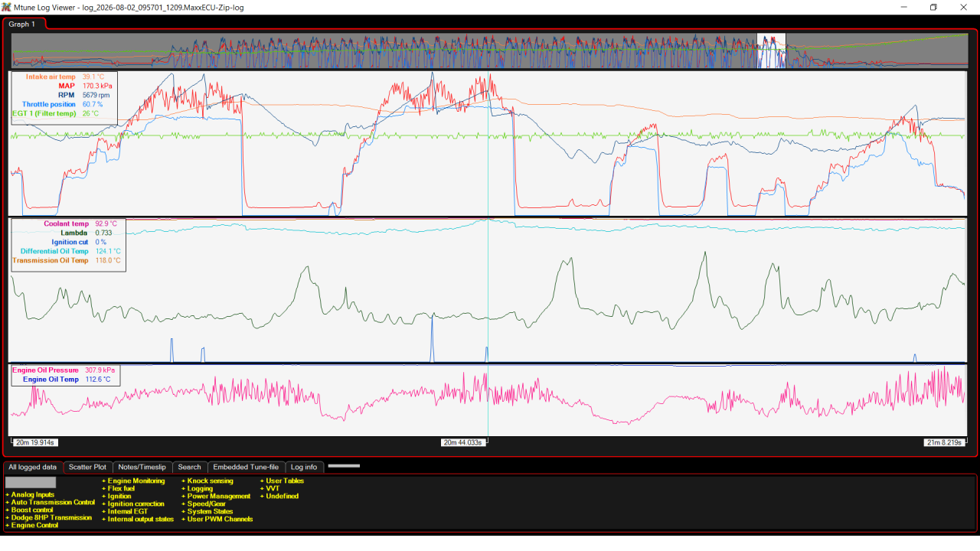Image resolution: width=980 pixels, height=551 pixels.
Task: Click the Mtune app icon in title bar
Action: 7,7
